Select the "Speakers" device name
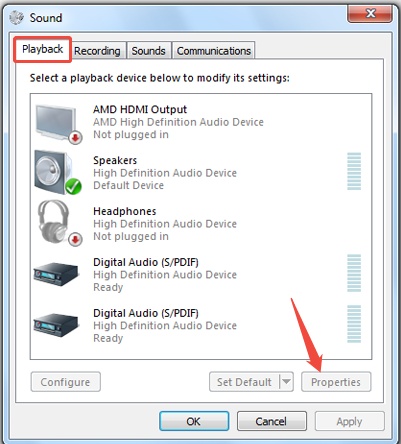 [115, 160]
